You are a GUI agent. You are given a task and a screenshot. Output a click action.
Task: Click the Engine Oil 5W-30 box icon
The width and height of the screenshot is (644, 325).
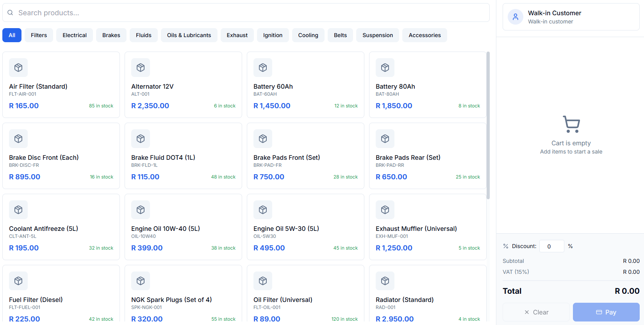click(x=263, y=210)
